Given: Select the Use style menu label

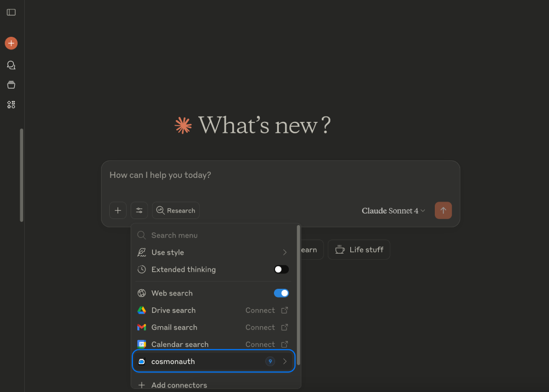Looking at the screenshot, I should [x=167, y=253].
